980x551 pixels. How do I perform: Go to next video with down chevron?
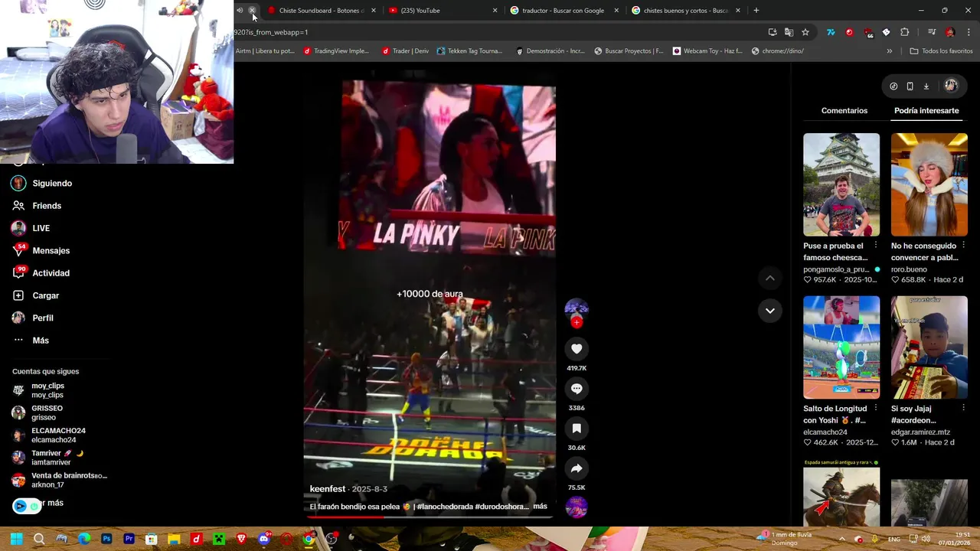coord(770,311)
